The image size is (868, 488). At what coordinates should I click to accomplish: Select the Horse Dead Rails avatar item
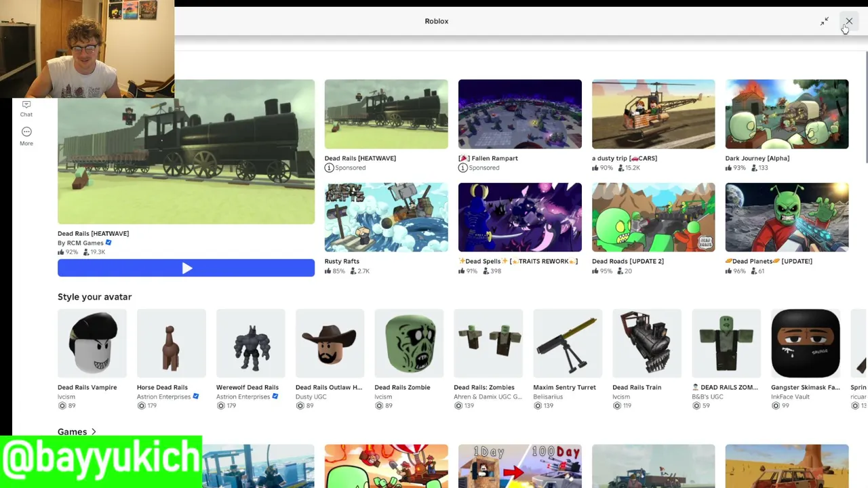[x=171, y=343]
